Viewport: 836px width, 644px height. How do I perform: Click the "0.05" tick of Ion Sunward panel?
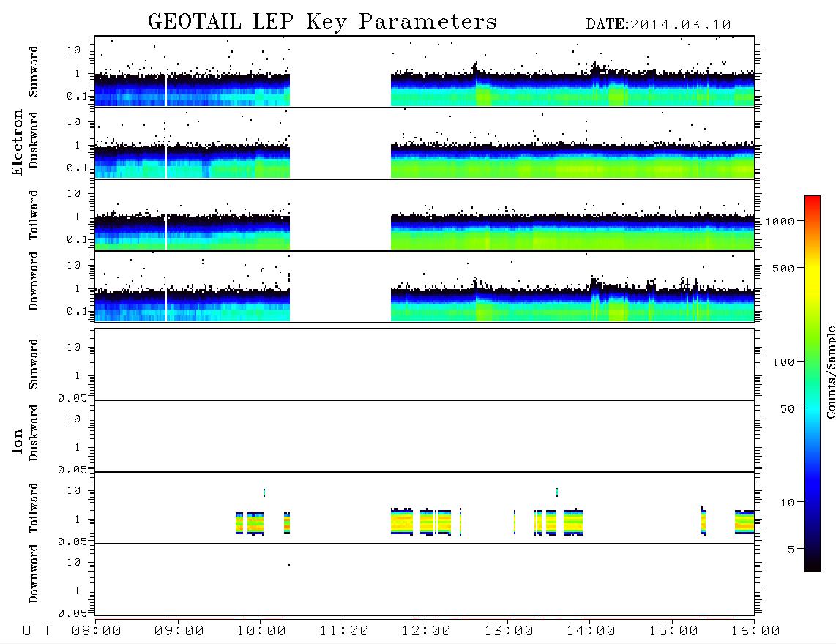click(x=72, y=397)
